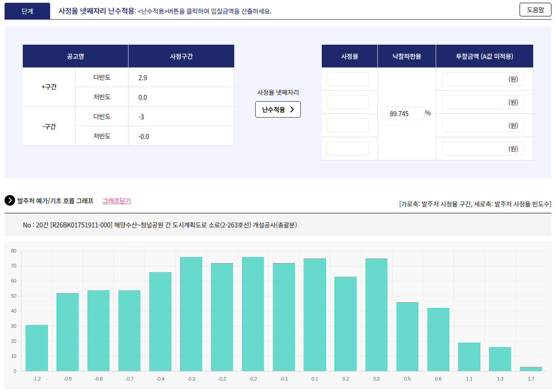Viewport: 556px width, 392px height.
Task: Select the 단계 tab
Action: click(x=27, y=11)
